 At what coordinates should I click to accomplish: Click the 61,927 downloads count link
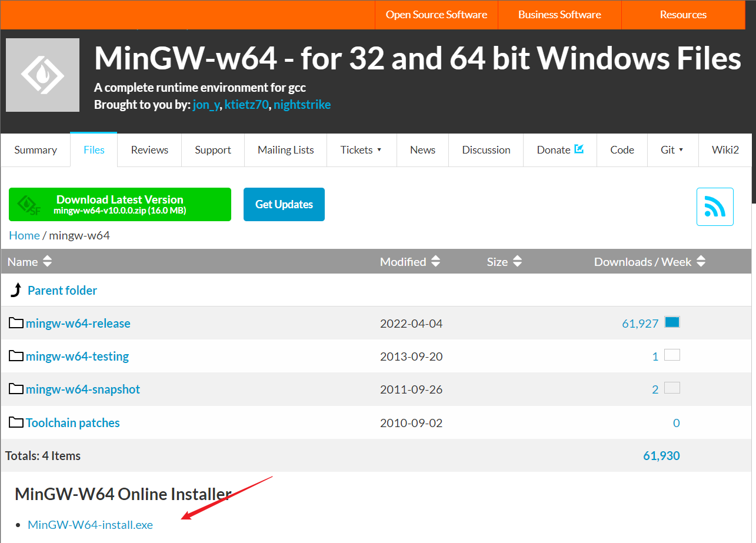[640, 323]
